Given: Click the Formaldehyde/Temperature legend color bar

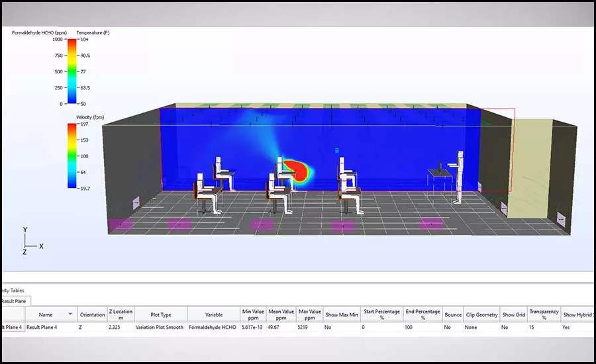Looking at the screenshot, I should pyautogui.click(x=72, y=71).
